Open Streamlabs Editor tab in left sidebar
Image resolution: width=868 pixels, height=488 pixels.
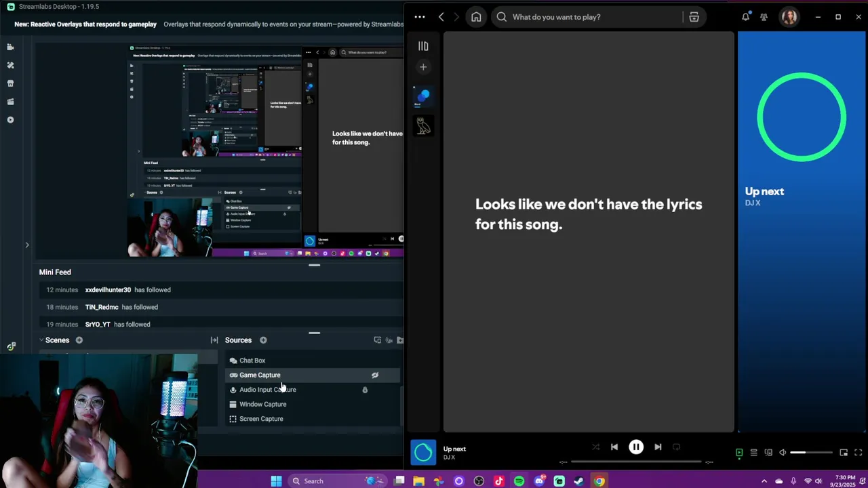pos(10,47)
